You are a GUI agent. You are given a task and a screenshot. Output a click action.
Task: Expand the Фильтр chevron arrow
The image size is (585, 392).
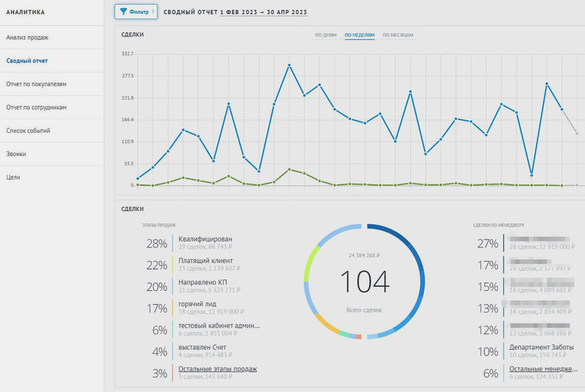click(x=153, y=11)
